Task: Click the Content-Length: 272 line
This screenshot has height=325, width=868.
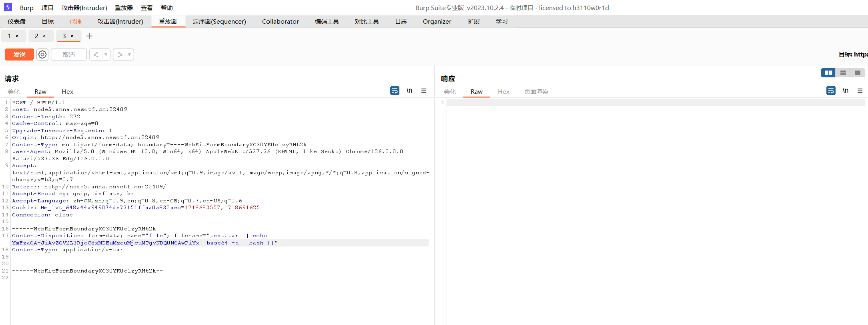Action: (x=46, y=117)
